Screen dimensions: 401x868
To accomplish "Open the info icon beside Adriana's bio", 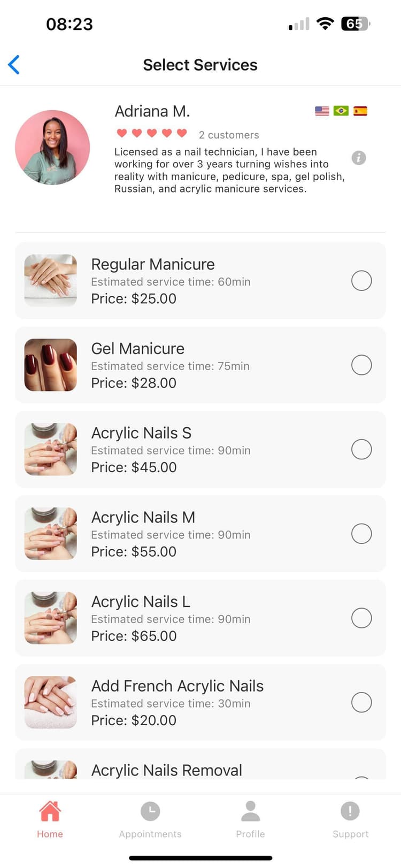I will coord(359,158).
